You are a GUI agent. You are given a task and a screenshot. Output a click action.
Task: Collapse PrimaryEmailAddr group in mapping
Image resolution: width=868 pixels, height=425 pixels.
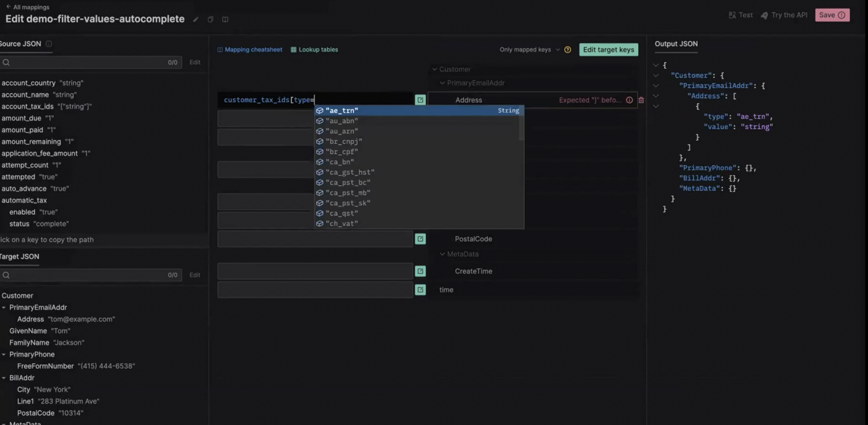pos(442,83)
